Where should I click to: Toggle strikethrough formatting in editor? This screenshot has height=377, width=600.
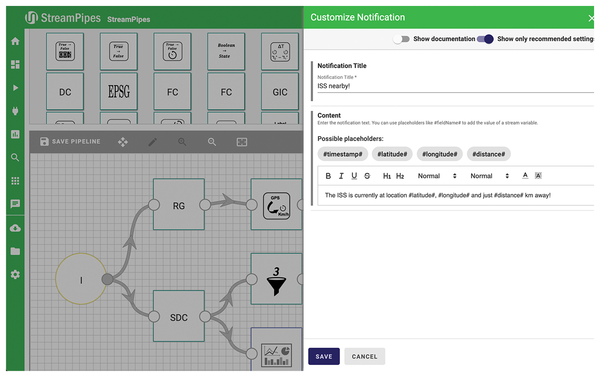coord(367,176)
